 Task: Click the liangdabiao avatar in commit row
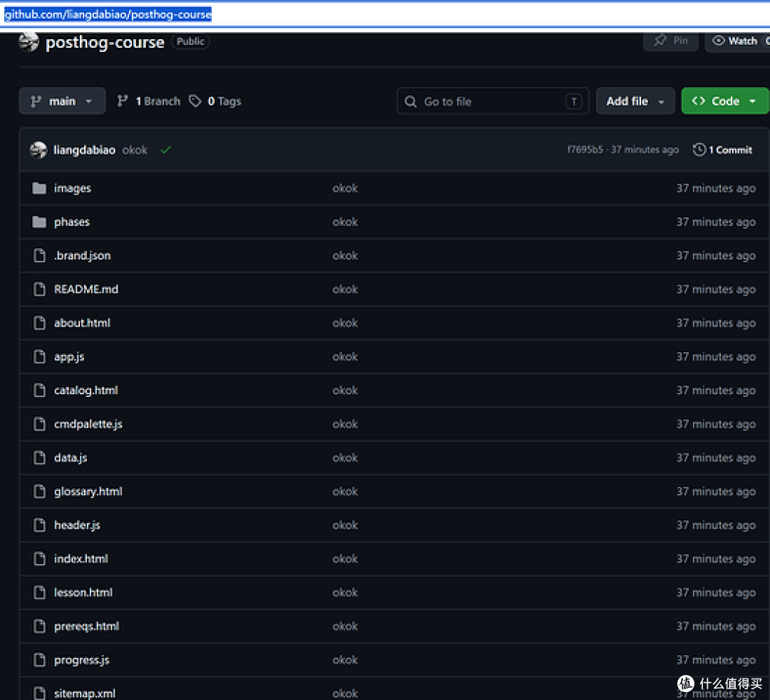[38, 150]
